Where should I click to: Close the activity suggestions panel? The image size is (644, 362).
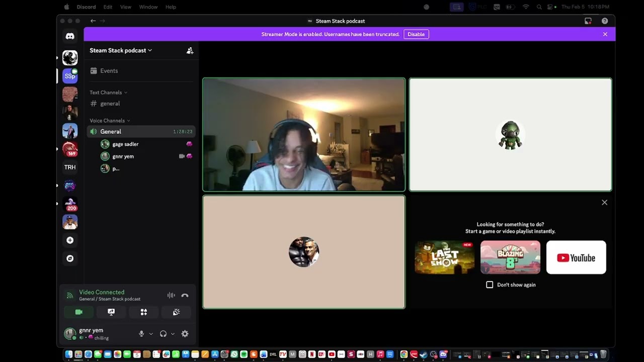[604, 203]
